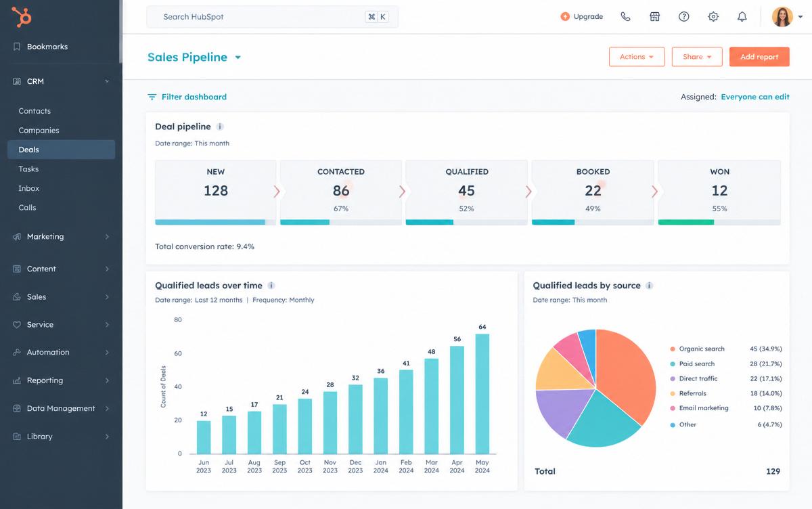
Task: Open the Notifications bell
Action: click(742, 17)
